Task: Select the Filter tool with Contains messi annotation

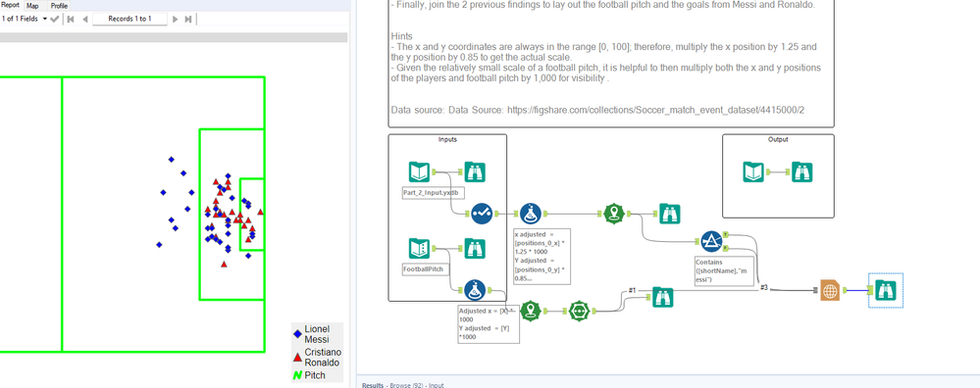Action: click(x=712, y=241)
